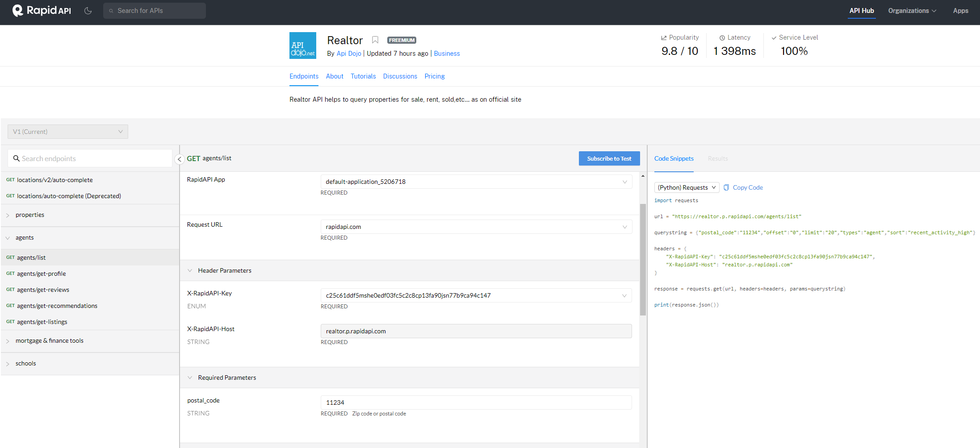980x448 pixels.
Task: Click the Copy Code link
Action: coord(748,187)
